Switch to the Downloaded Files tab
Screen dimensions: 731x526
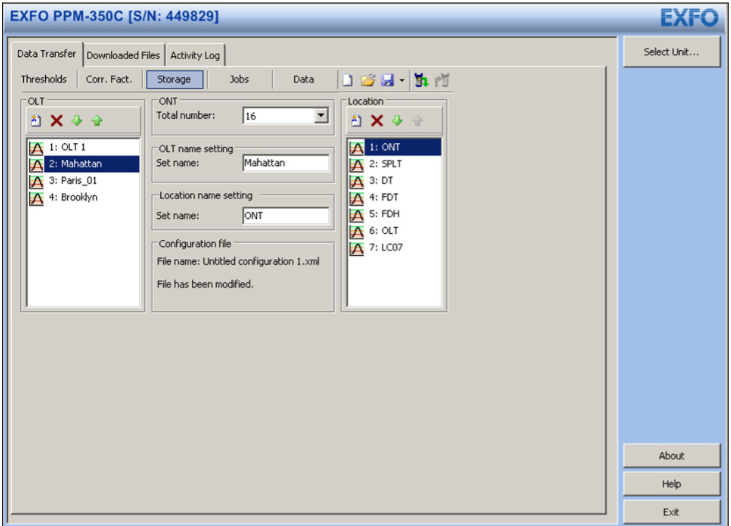(123, 55)
